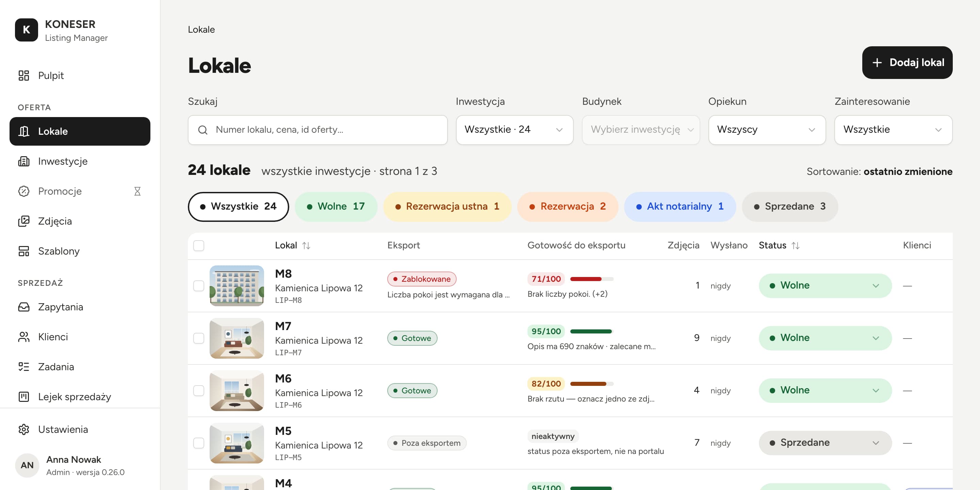Click the Inwestycje building icon

[23, 161]
